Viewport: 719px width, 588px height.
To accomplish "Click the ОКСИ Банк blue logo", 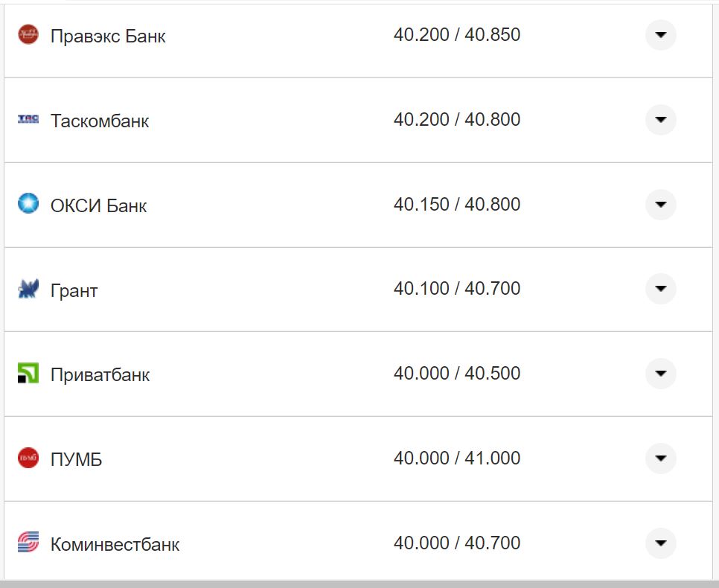I will pos(28,204).
